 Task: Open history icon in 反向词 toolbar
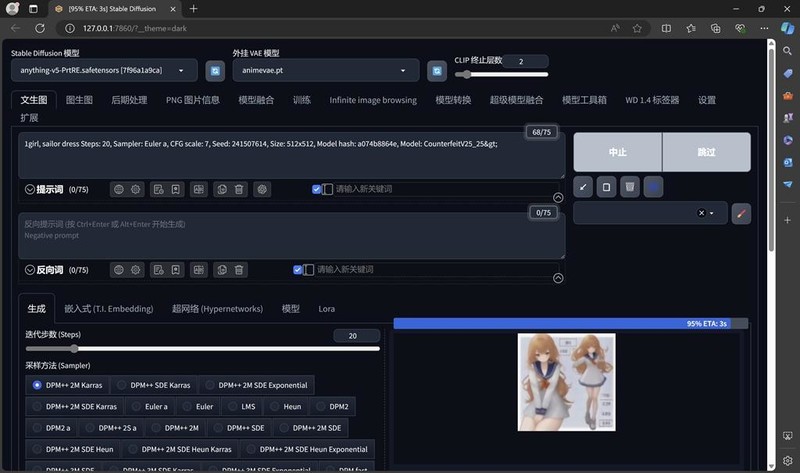tap(159, 270)
